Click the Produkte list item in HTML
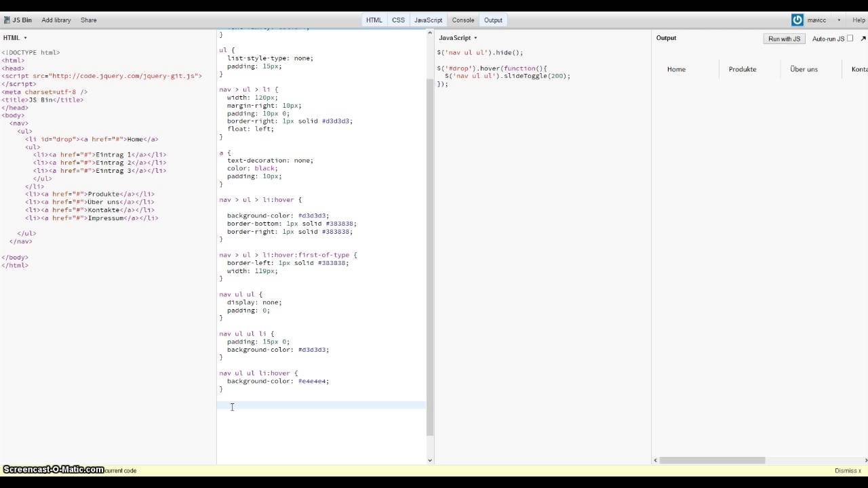Screen dimensions: 868x488 coord(90,195)
